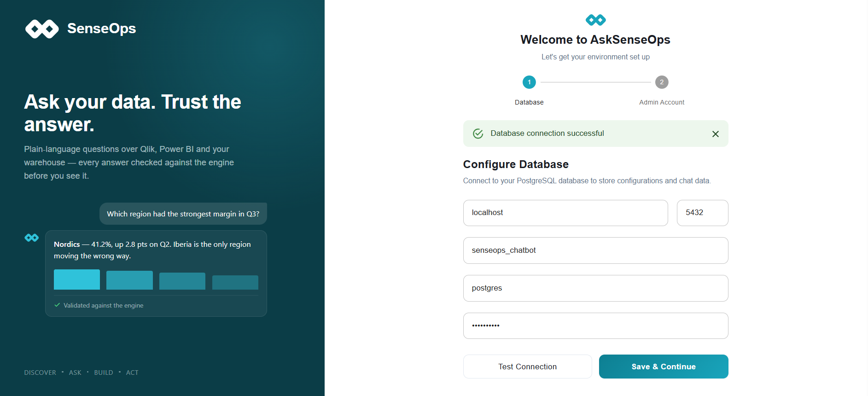Click the ACT footer label
This screenshot has width=868, height=396.
pyautogui.click(x=132, y=373)
